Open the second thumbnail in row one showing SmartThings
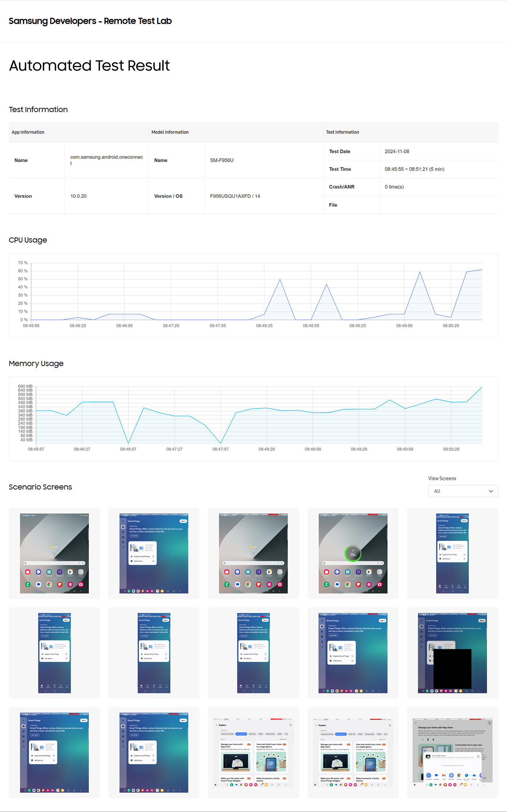Screen dimensions: 507x812 coord(154,553)
